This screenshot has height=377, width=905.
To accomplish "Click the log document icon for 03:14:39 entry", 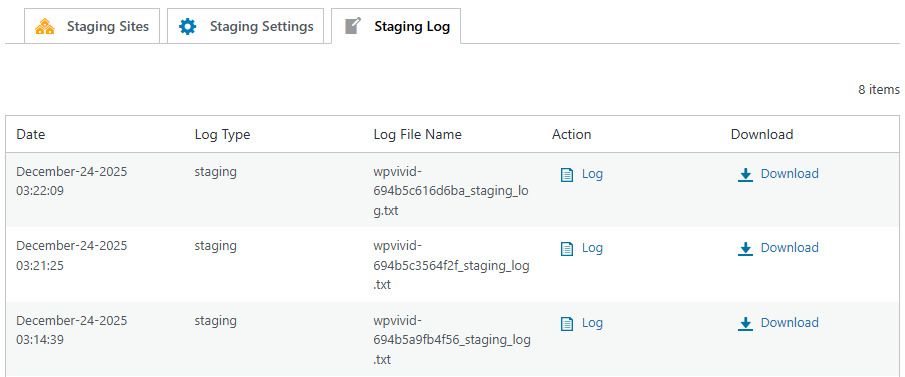I will [567, 324].
